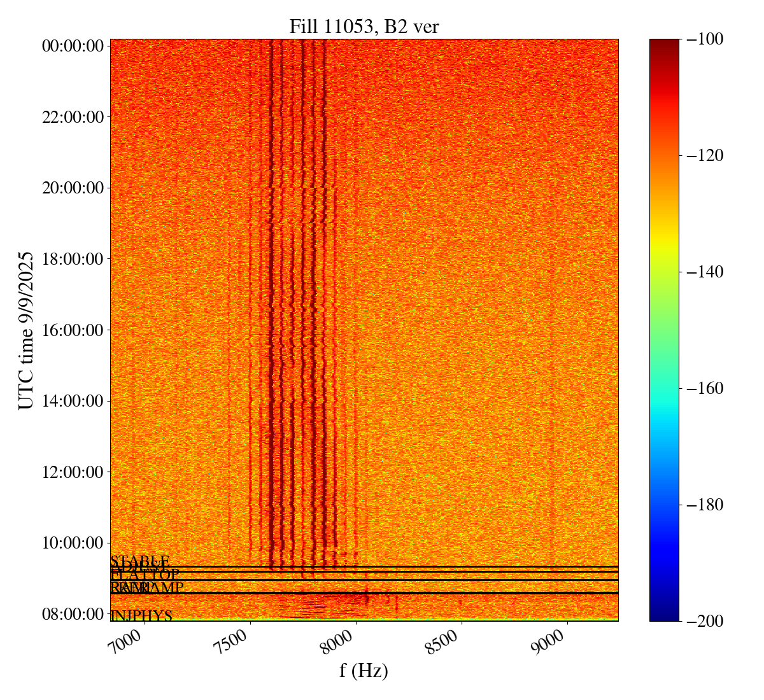The height and width of the screenshot is (700, 764).
Task: Click the "f (Hz)" x-axis label
Action: [x=364, y=670]
